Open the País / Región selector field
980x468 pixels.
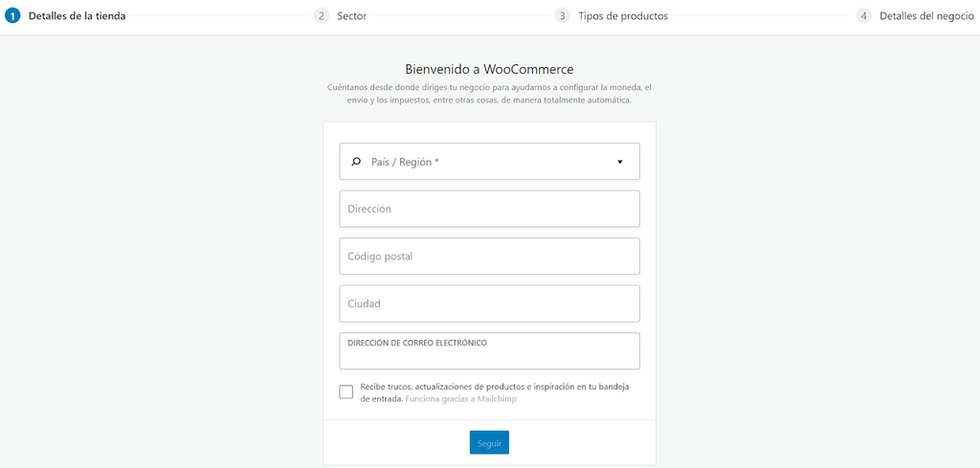coord(489,162)
